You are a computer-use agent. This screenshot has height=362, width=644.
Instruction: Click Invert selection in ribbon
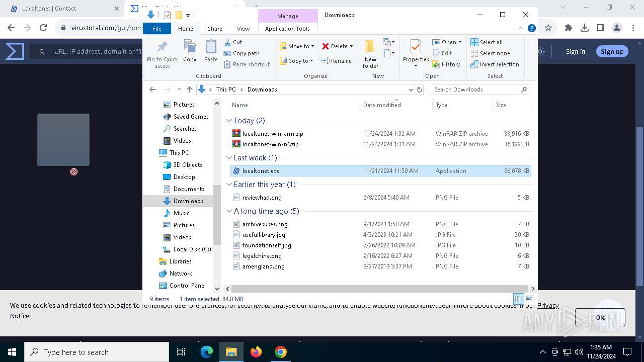tap(495, 64)
